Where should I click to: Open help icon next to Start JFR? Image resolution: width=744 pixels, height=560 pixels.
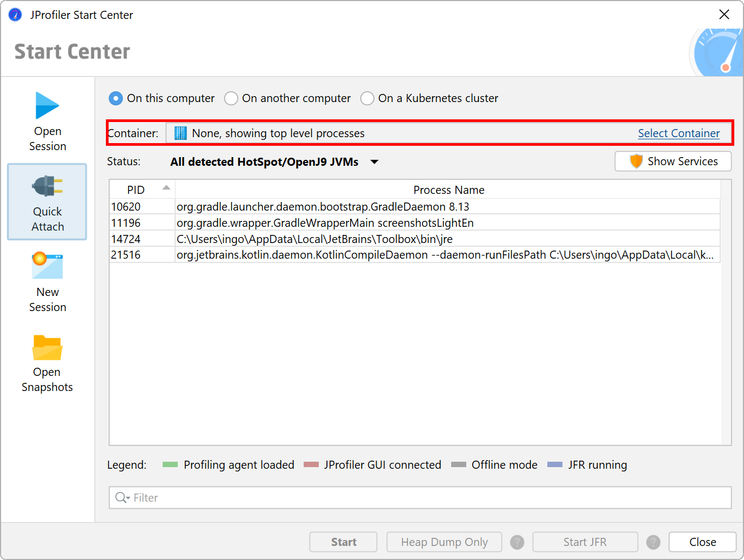pyautogui.click(x=653, y=542)
